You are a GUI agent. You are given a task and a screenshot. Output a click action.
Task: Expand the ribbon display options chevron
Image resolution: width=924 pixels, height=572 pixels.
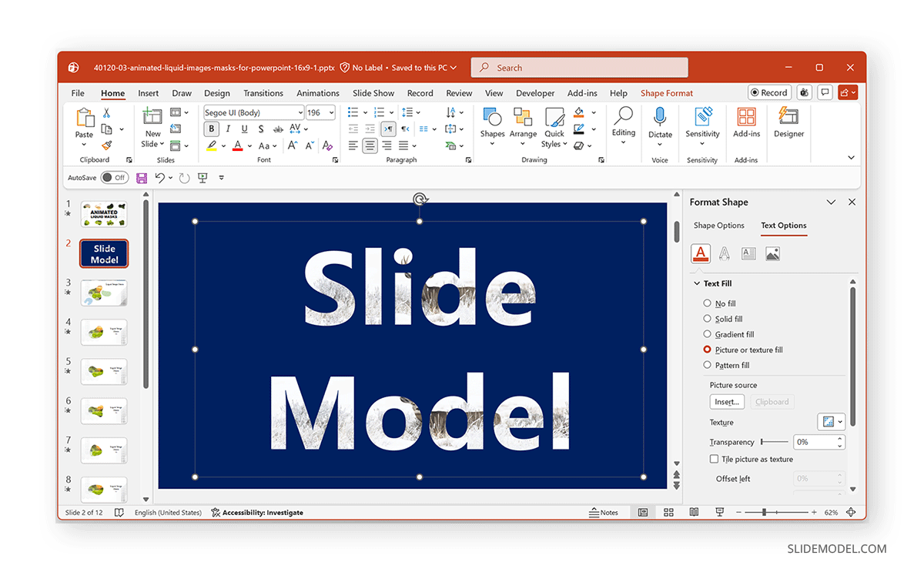[x=851, y=158]
